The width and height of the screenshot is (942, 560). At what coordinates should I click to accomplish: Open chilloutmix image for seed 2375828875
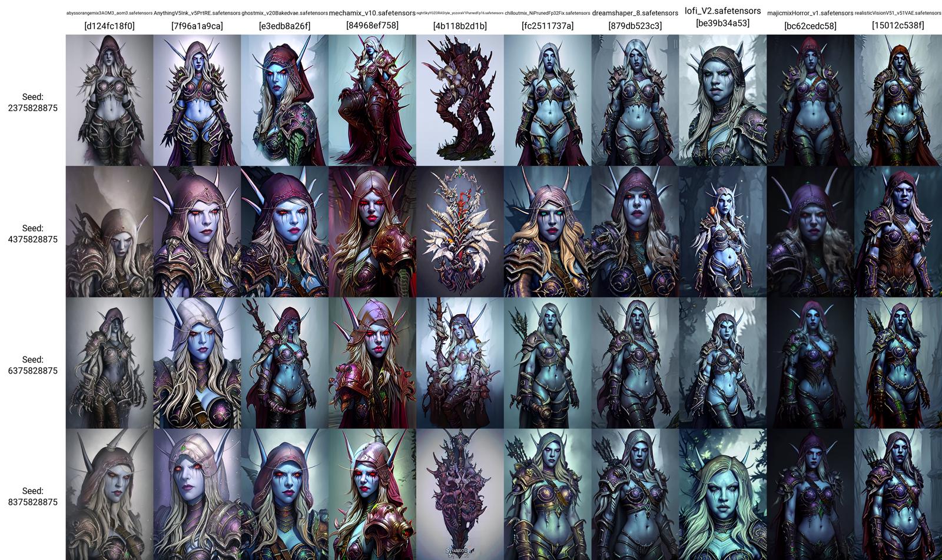(548, 100)
